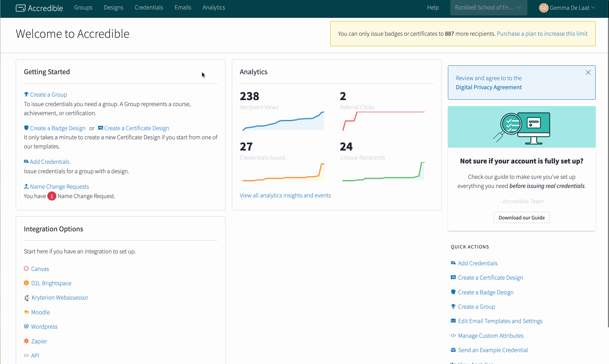Follow the Purchase a plan link

[542, 34]
